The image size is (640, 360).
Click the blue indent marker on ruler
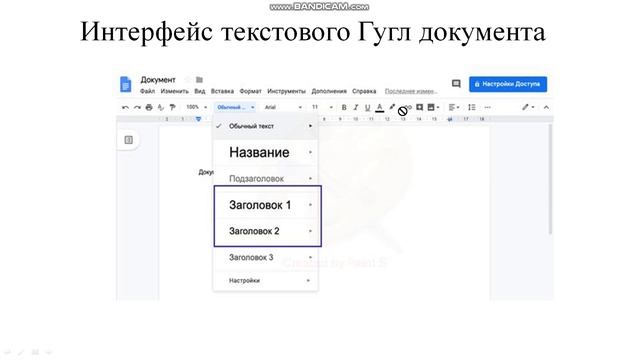pyautogui.click(x=198, y=119)
